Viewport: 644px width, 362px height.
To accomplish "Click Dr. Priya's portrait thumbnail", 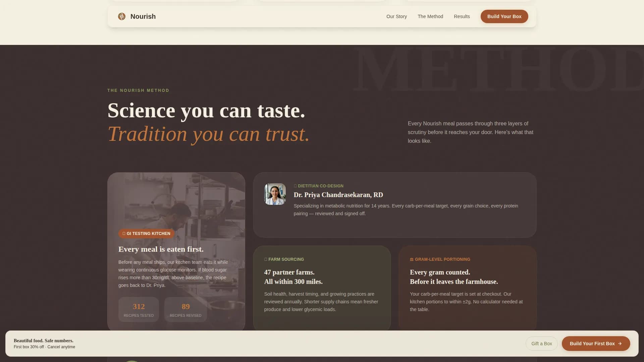I will (275, 194).
